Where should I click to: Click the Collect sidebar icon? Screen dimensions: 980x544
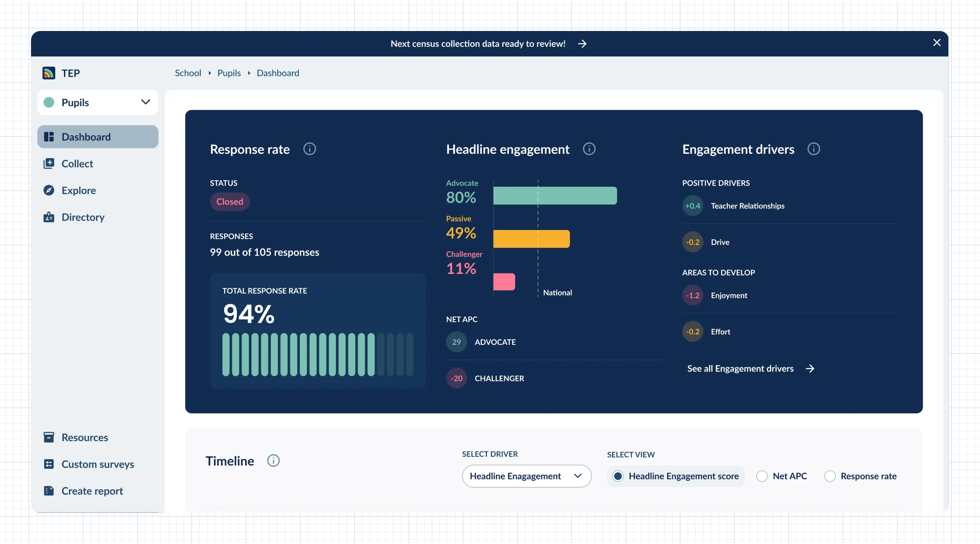click(x=49, y=164)
